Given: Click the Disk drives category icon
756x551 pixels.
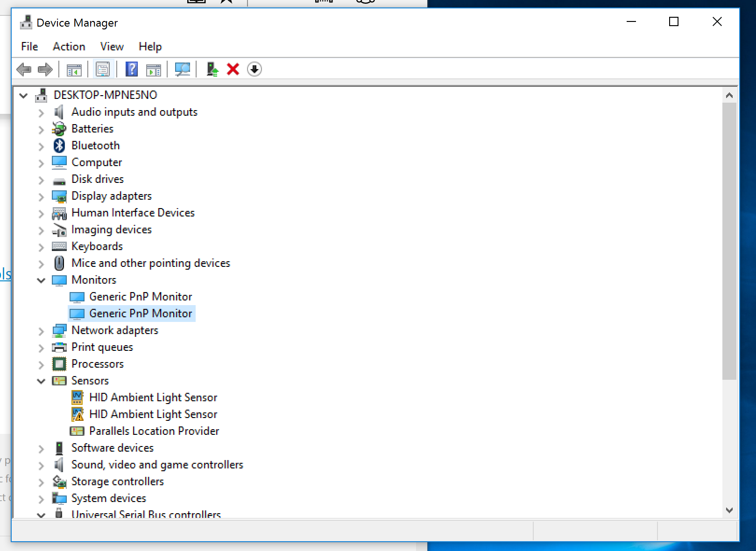Looking at the screenshot, I should [59, 181].
